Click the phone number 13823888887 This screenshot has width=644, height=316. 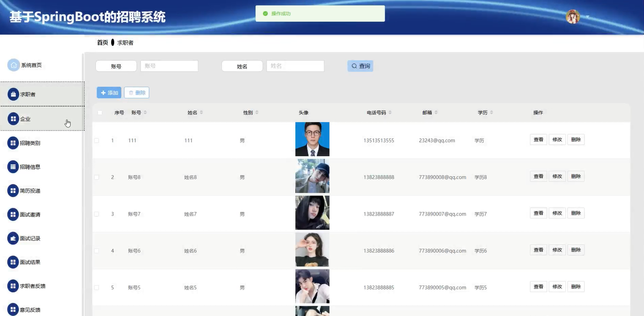(x=379, y=214)
